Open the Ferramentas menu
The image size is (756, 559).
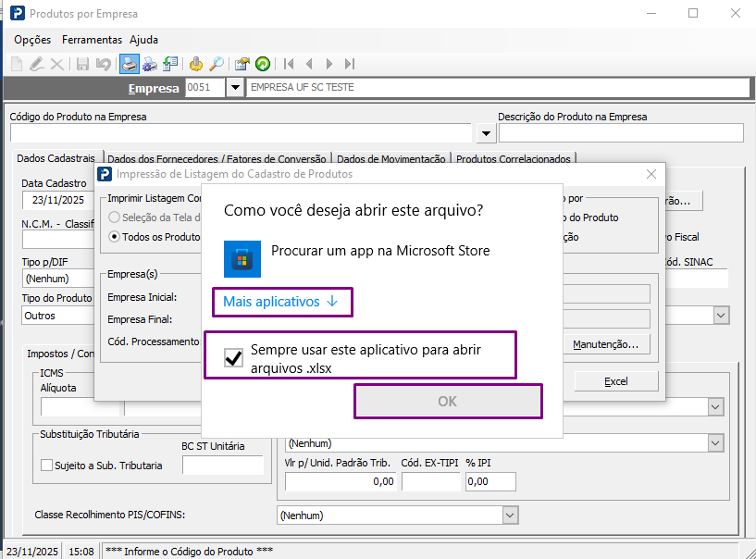92,40
